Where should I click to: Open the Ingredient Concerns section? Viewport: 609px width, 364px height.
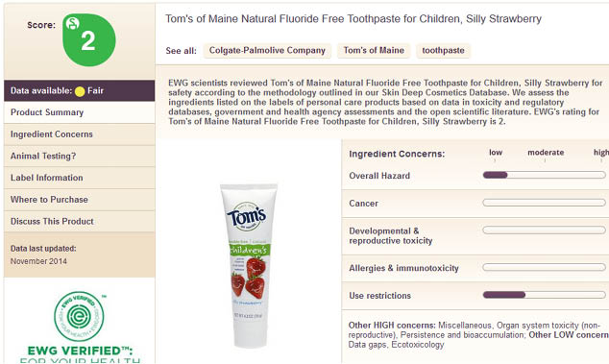[x=79, y=134]
